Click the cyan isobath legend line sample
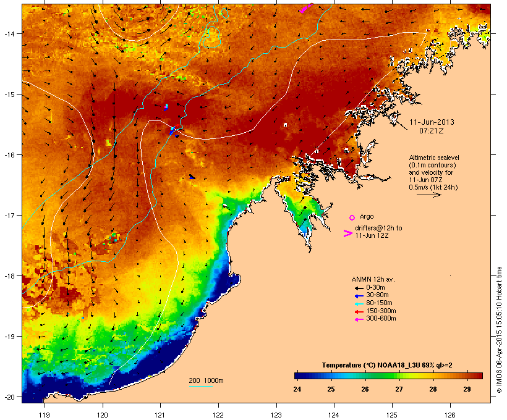This screenshot has height=420, width=507. 200,386
